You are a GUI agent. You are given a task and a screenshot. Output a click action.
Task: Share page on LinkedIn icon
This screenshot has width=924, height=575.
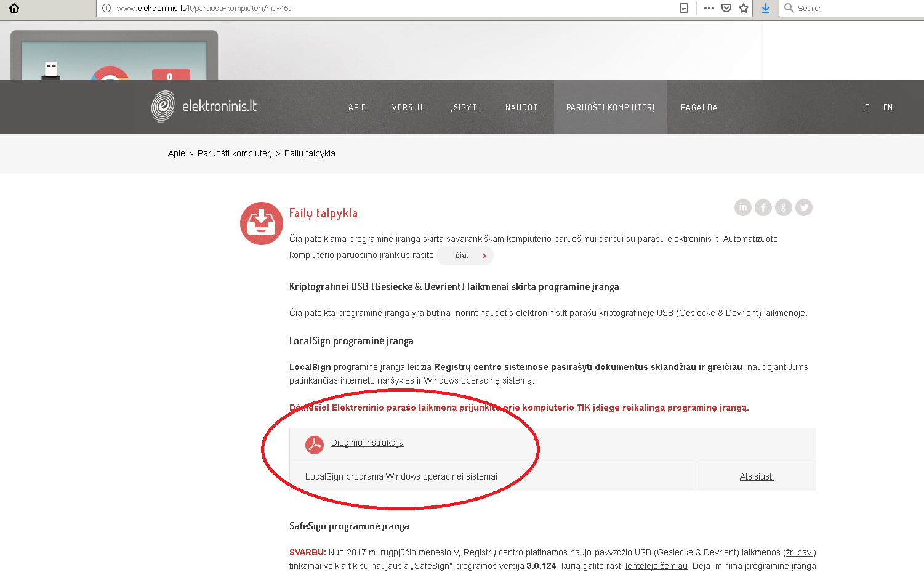[743, 207]
